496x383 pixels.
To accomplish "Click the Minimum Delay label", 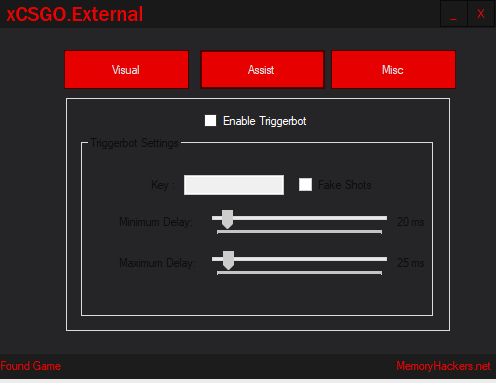I will click(x=156, y=222).
